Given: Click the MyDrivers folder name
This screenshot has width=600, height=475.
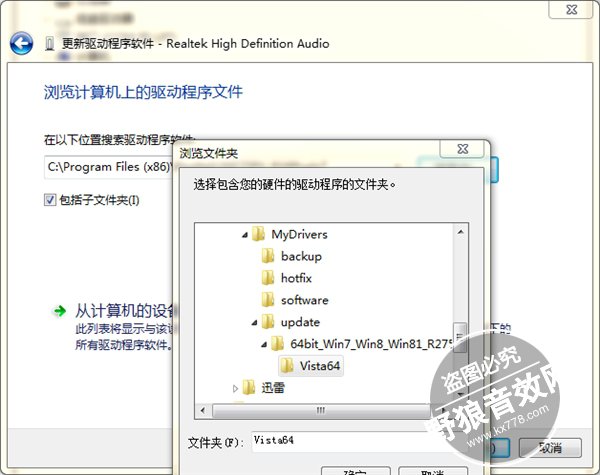Looking at the screenshot, I should pyautogui.click(x=300, y=234).
